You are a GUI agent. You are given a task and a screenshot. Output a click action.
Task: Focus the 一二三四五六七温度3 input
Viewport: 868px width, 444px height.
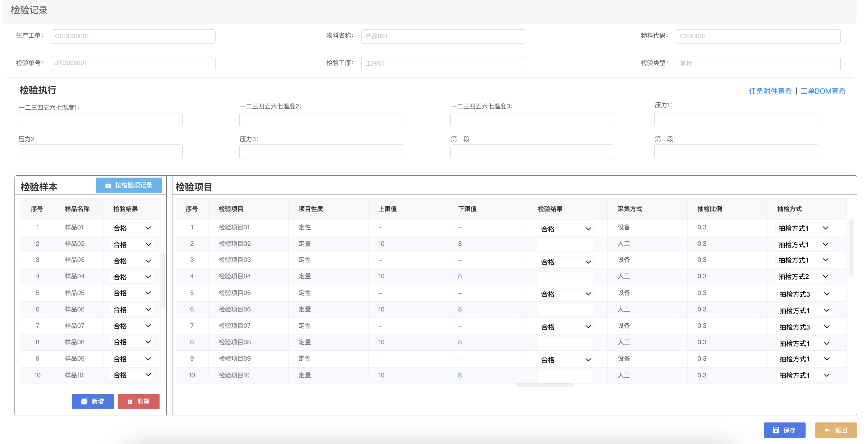[533, 120]
